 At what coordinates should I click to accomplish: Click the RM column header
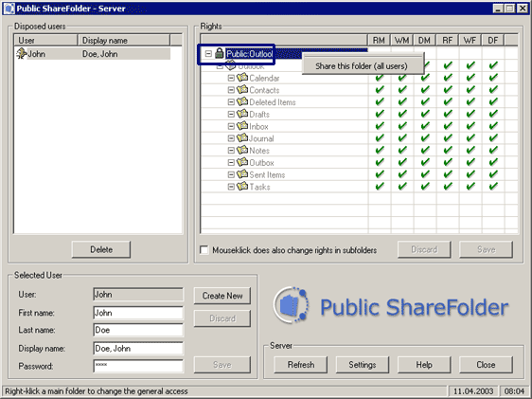click(x=379, y=41)
